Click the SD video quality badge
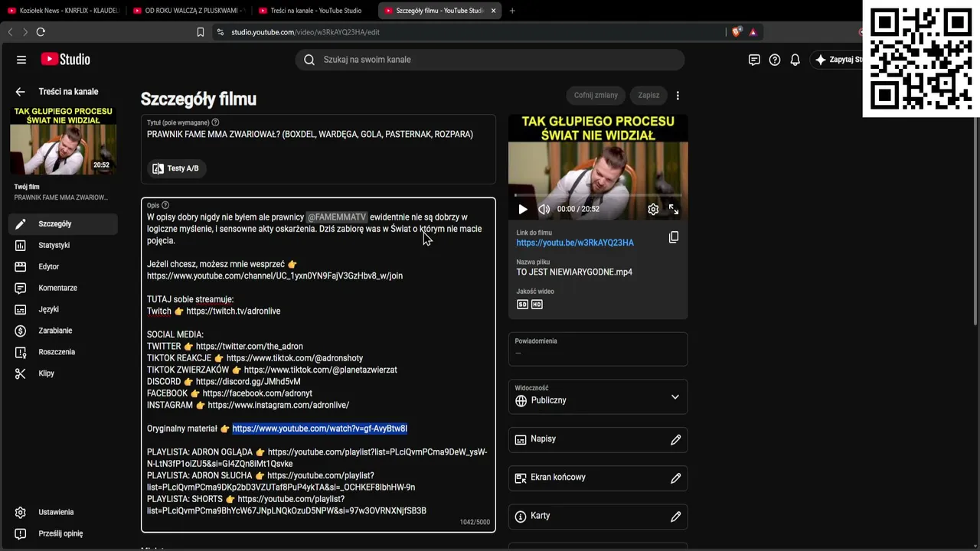This screenshot has width=980, height=551. click(522, 305)
